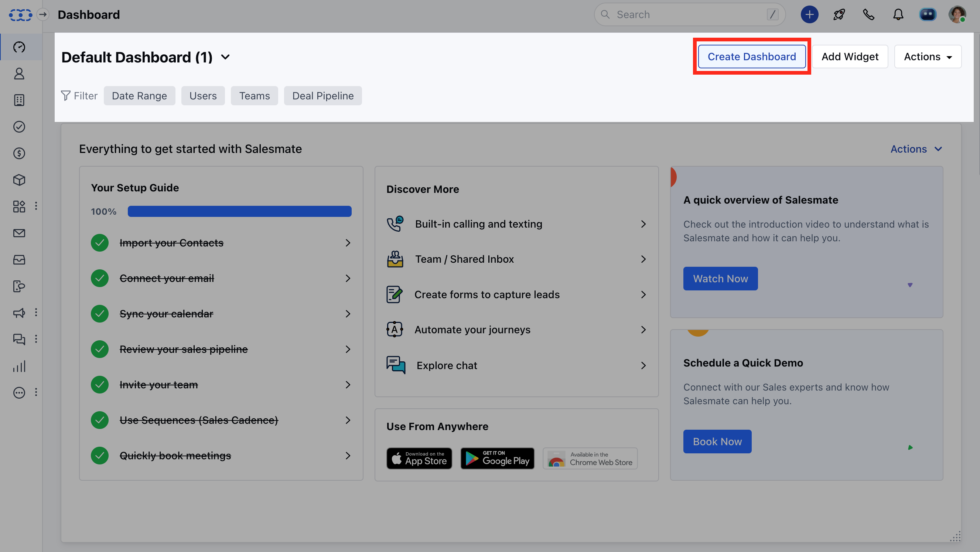
Task: Open the apps grid icon in sidebar
Action: pyautogui.click(x=19, y=206)
